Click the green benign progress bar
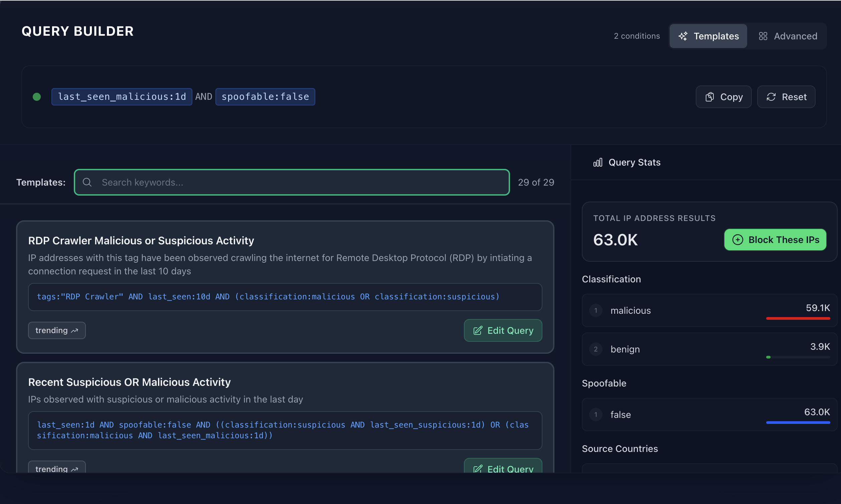841x504 pixels. [768, 357]
